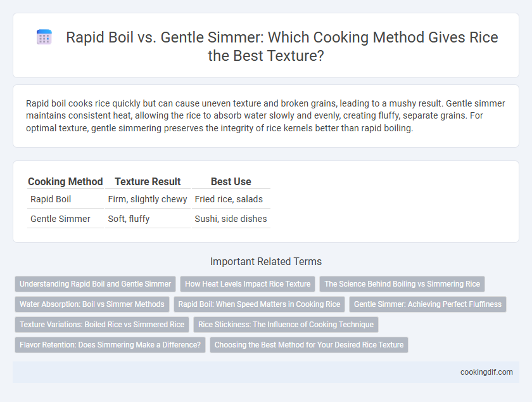This screenshot has height=402, width=532.
Task: Click the article title heading
Action: pyautogui.click(x=282, y=46)
